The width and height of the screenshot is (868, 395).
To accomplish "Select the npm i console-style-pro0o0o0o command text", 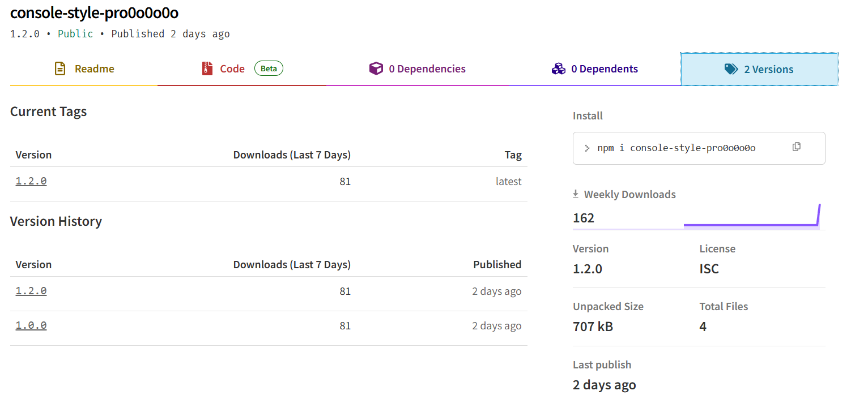I will [x=676, y=148].
